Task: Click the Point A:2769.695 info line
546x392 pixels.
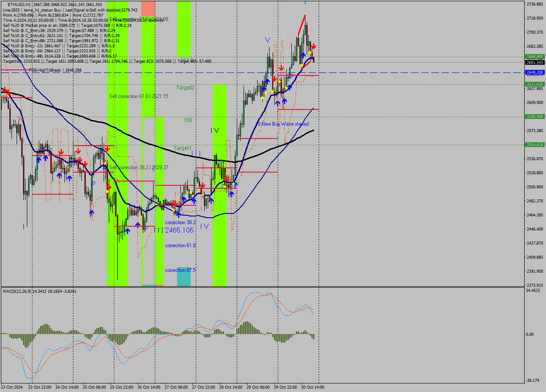Action: [53, 15]
